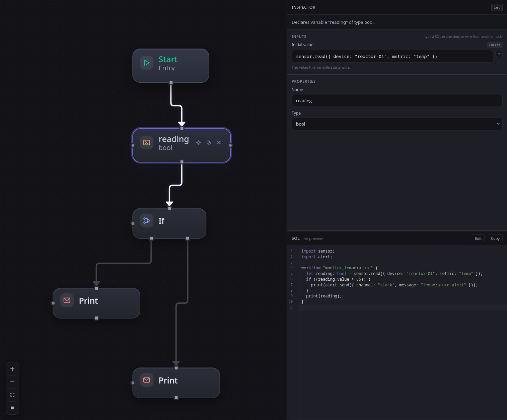Click the plus button beside Initial value

tap(499, 54)
